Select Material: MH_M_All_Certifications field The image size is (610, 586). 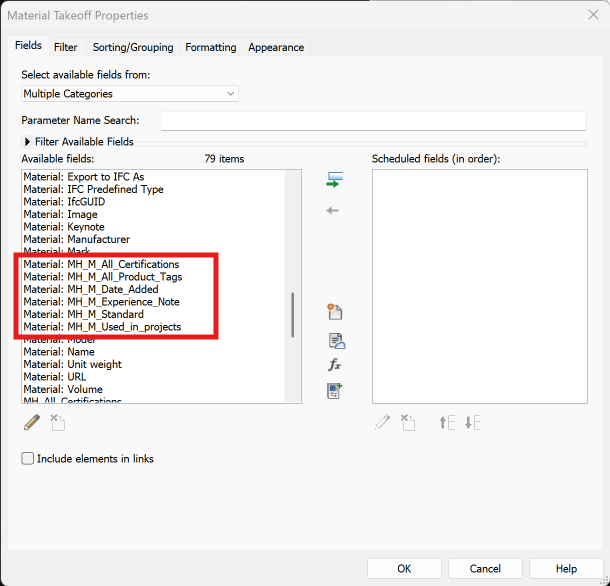[x=101, y=264]
